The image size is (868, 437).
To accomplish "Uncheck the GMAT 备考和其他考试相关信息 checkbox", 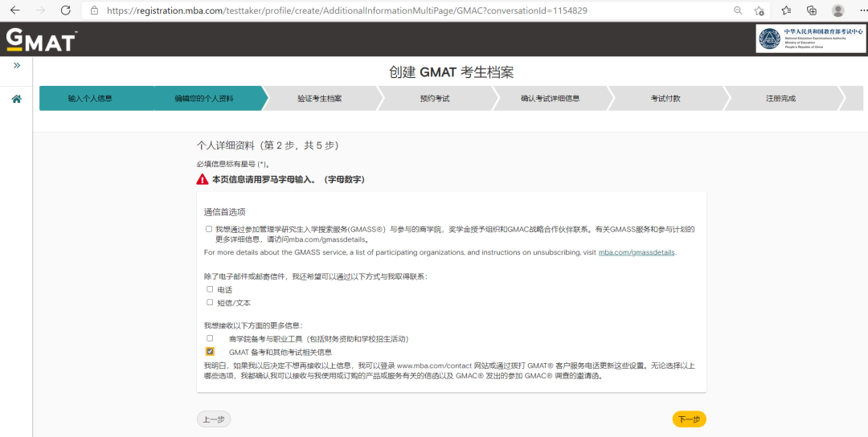I will pyautogui.click(x=210, y=351).
